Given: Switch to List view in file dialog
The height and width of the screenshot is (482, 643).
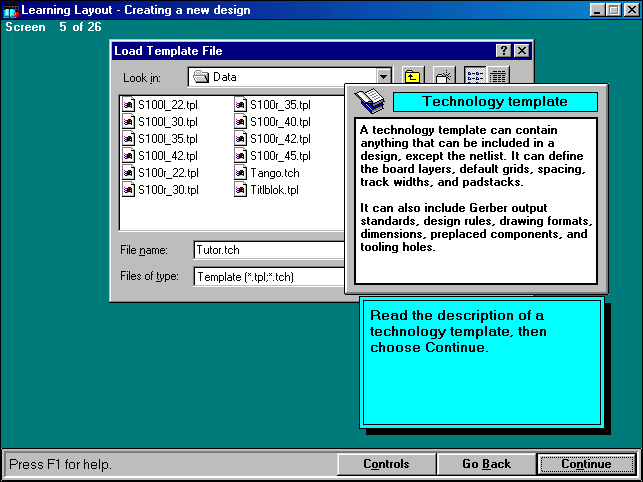Looking at the screenshot, I should (x=475, y=76).
